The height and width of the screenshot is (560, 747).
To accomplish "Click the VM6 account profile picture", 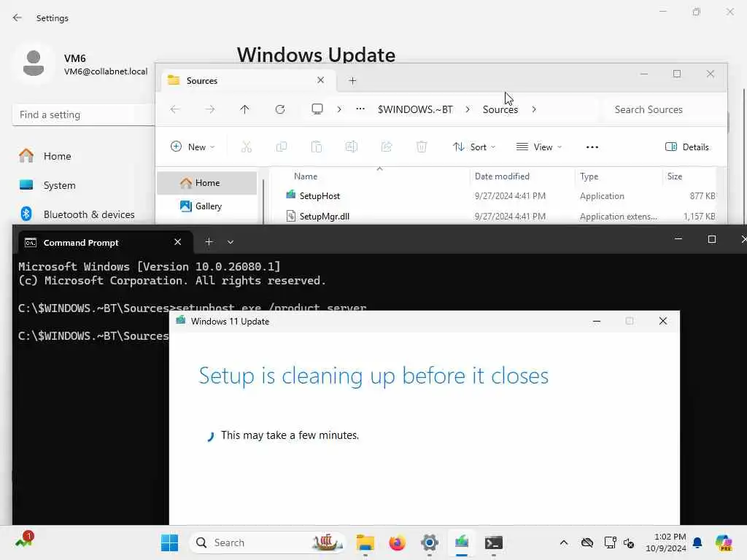I will pos(34,64).
